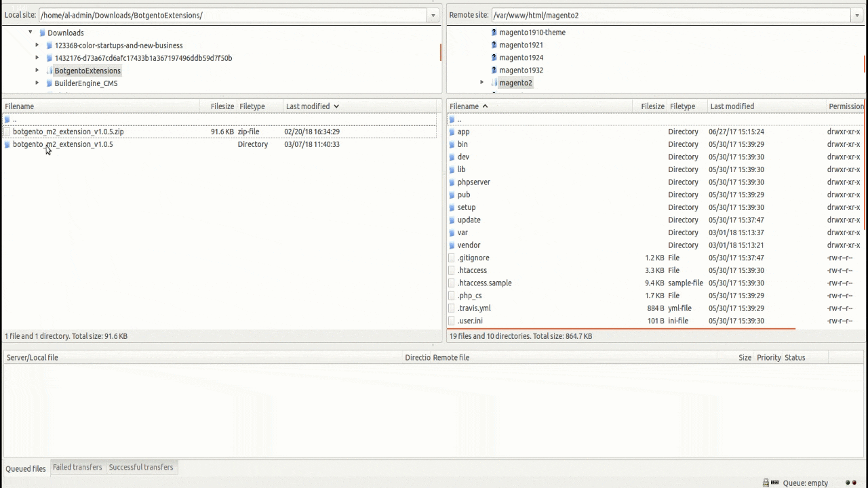Click the Status queue column header
This screenshot has height=488, width=868.
[x=805, y=357]
